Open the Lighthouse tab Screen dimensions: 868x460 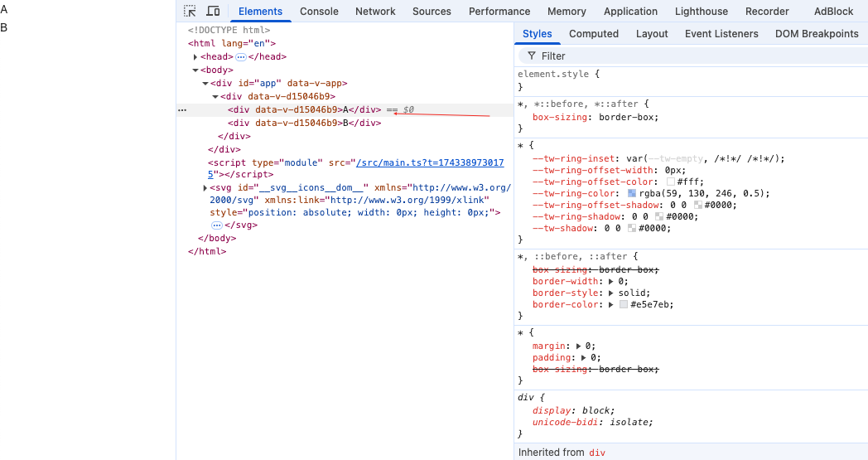702,11
